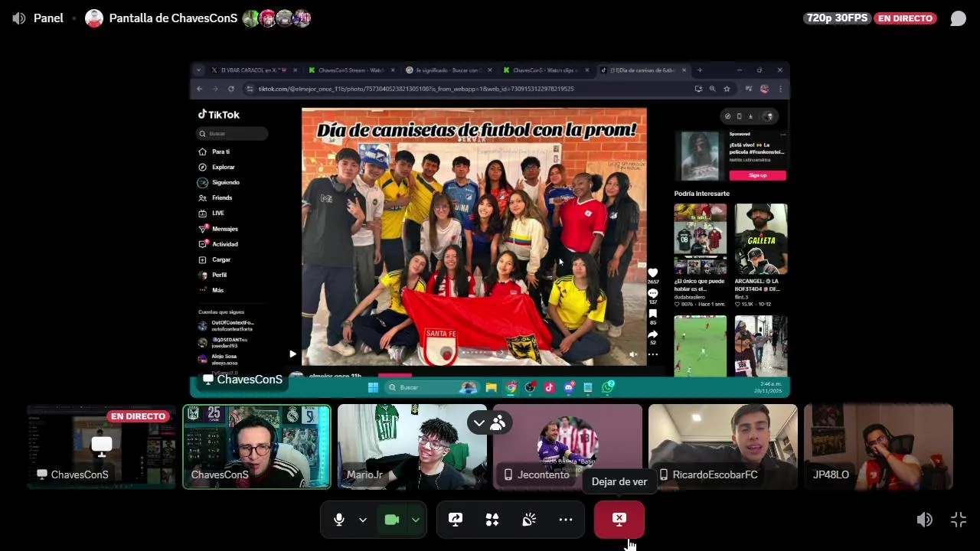Switch to the fe significado Google tab
980x551 pixels.
coord(449,70)
